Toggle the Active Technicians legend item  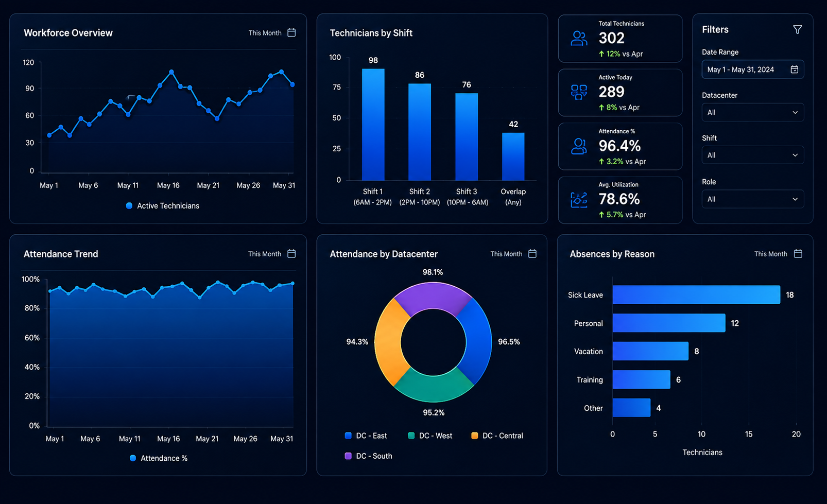[163, 205]
